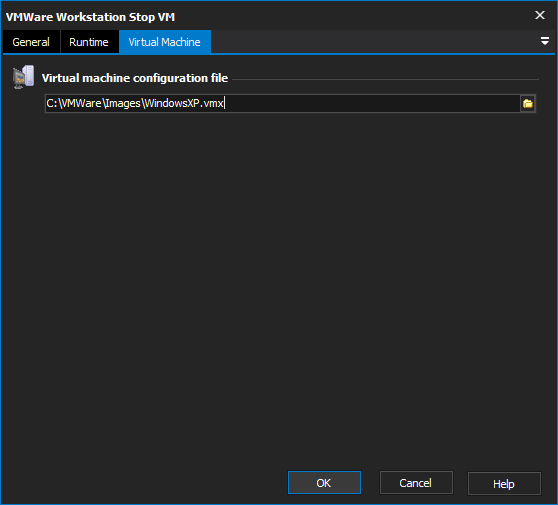Confirm the dialog with OK

point(324,483)
